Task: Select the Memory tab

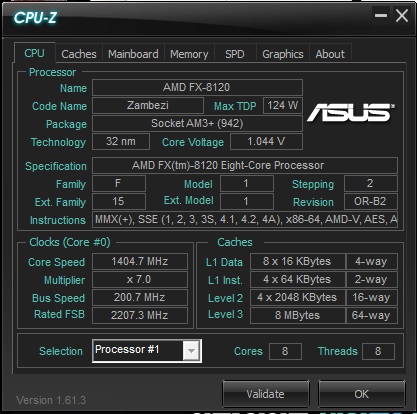Action: point(189,54)
